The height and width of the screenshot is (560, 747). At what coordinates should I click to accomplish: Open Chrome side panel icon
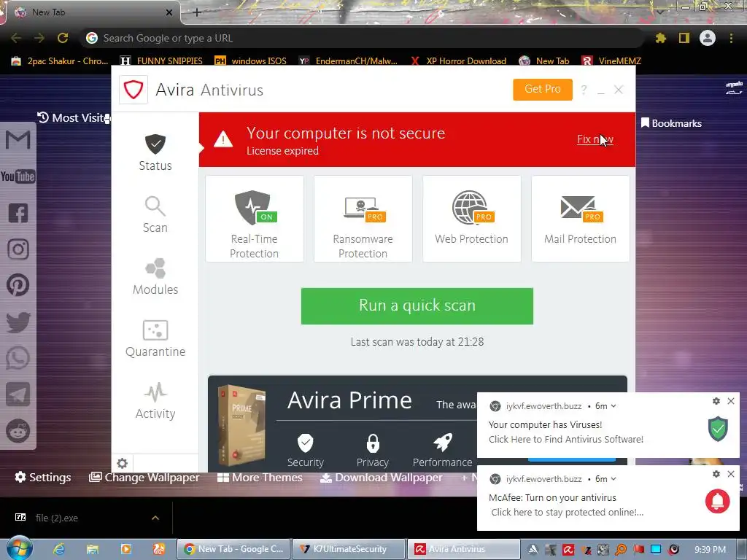(x=684, y=38)
